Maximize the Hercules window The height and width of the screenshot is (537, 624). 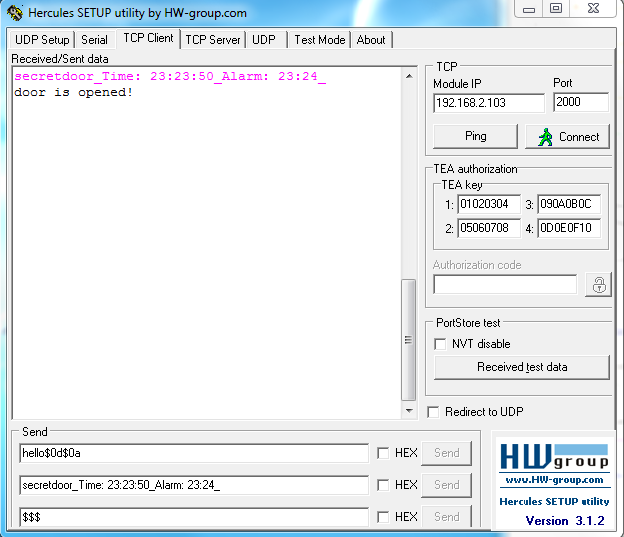[x=556, y=9]
